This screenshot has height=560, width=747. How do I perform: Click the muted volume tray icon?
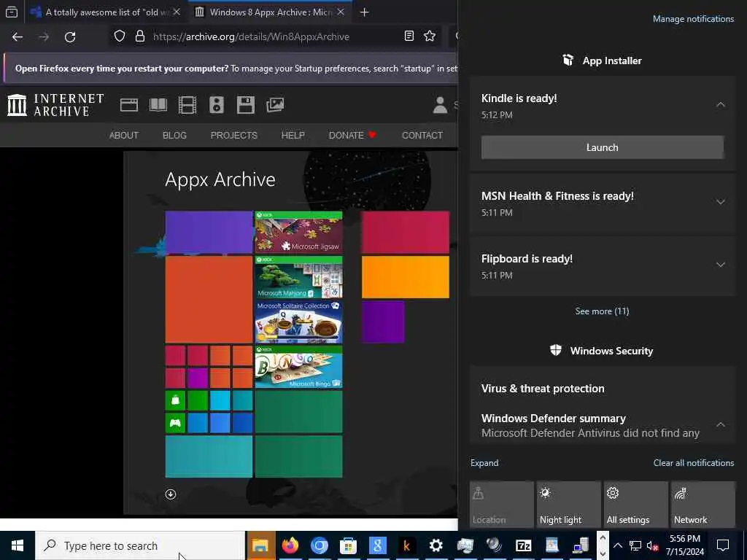tap(653, 545)
